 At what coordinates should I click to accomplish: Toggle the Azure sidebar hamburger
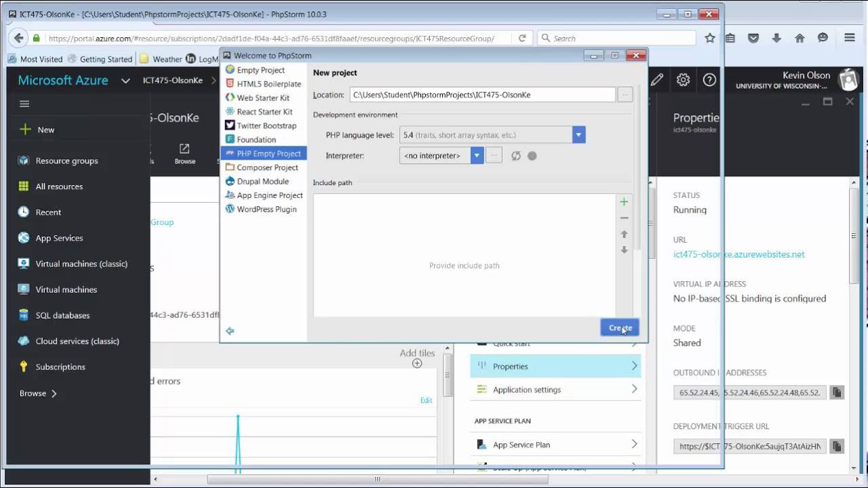pyautogui.click(x=24, y=104)
